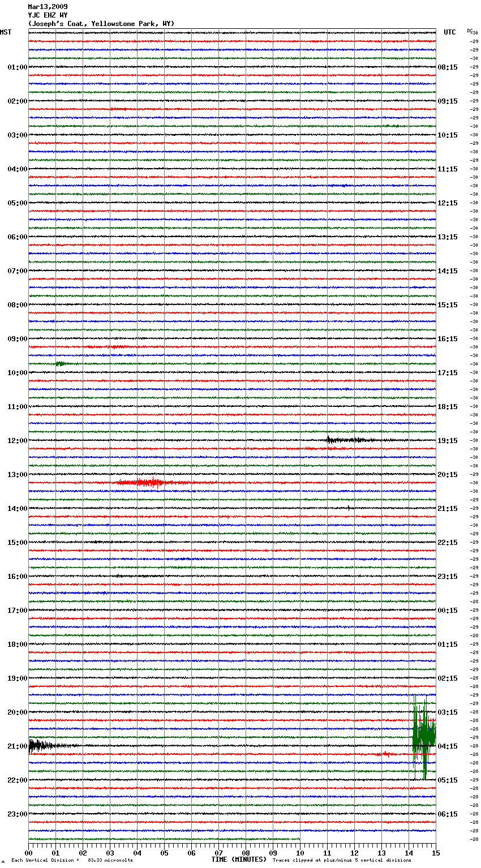Viewport: 481px width, 868px height.
Task: Click the MST column header
Action: (6, 32)
